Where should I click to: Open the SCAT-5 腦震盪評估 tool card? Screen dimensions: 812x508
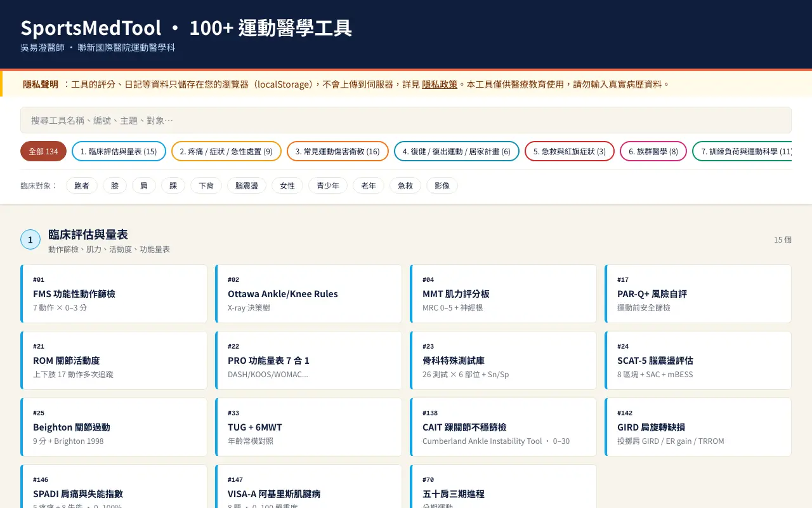(698, 360)
